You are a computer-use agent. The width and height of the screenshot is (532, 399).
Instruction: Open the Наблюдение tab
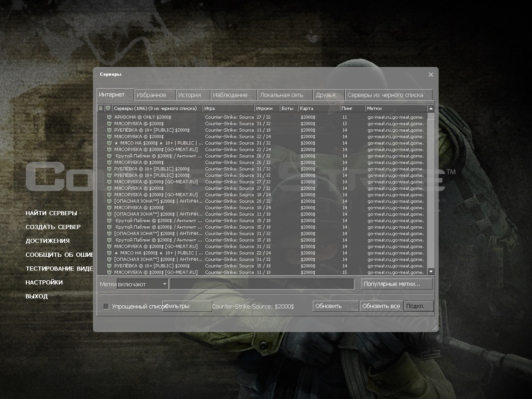point(234,95)
